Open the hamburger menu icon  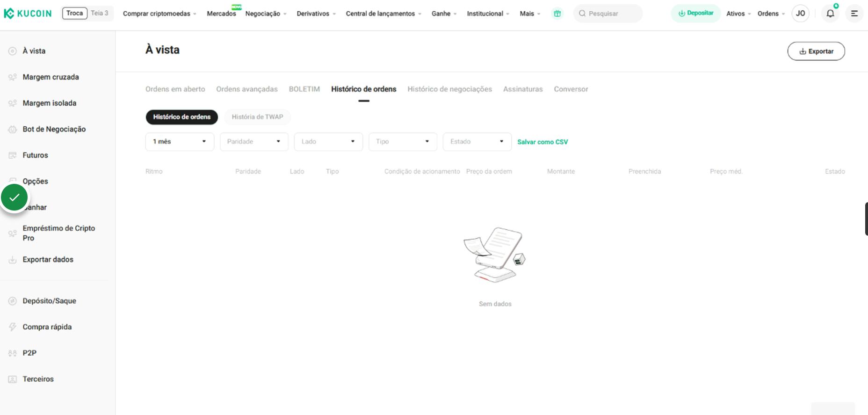[854, 14]
